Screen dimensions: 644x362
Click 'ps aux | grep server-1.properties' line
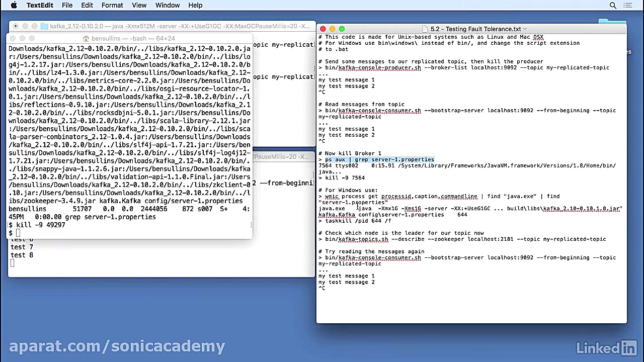click(379, 159)
